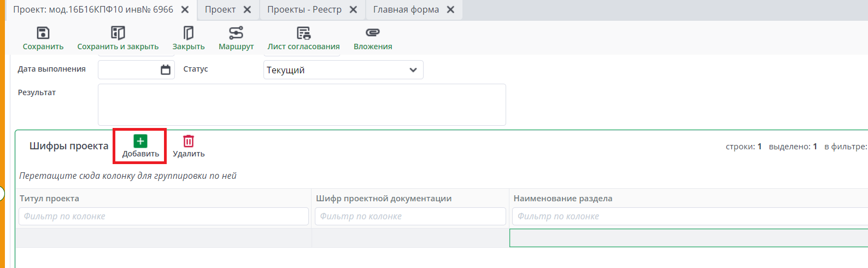The width and height of the screenshot is (868, 268).
Task: Click the Результат text area
Action: click(302, 104)
